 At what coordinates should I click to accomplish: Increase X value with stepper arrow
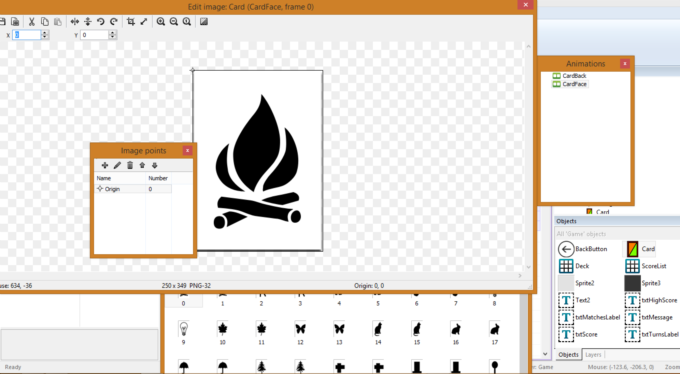click(45, 33)
